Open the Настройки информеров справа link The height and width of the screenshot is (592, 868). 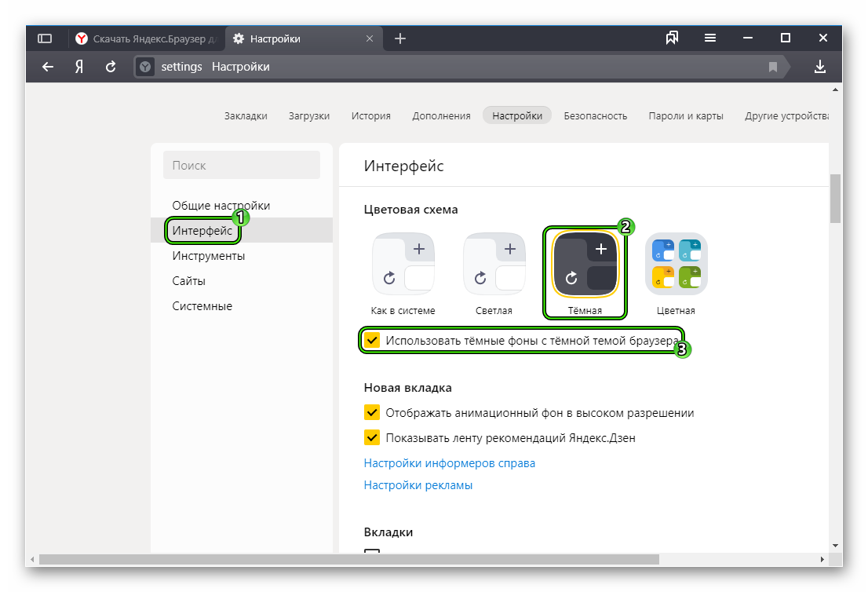pos(450,463)
